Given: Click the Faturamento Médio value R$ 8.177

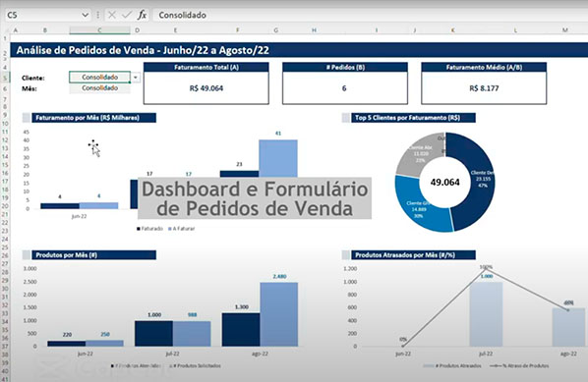Looking at the screenshot, I should 484,88.
